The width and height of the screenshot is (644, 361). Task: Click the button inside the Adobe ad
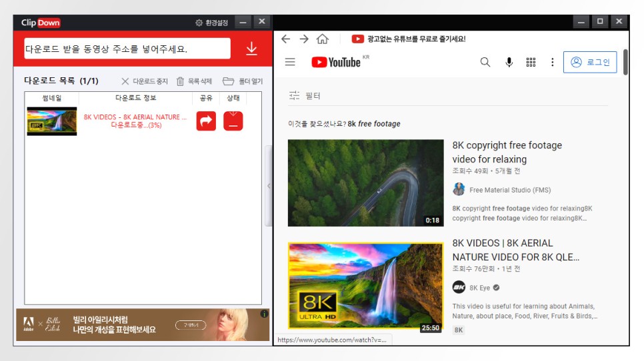tap(191, 325)
